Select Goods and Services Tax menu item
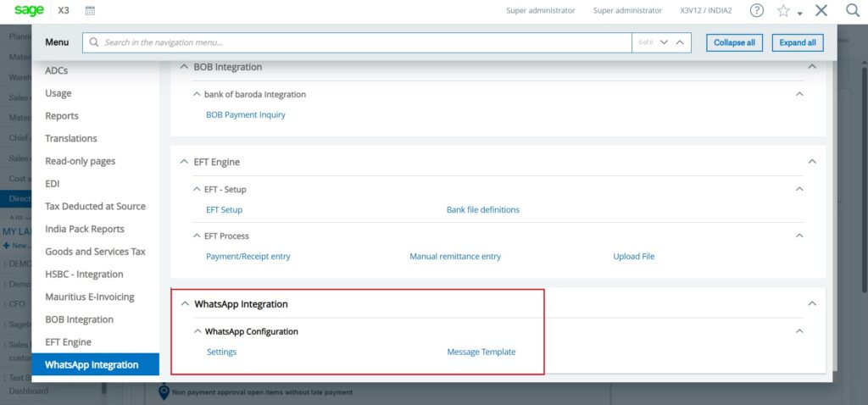Viewport: 868px width, 405px height. tap(95, 252)
